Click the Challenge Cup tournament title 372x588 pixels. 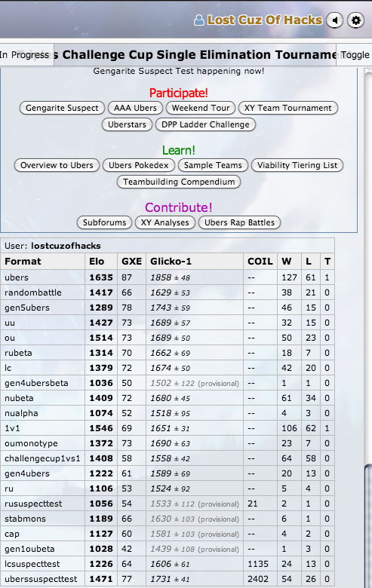tap(195, 55)
